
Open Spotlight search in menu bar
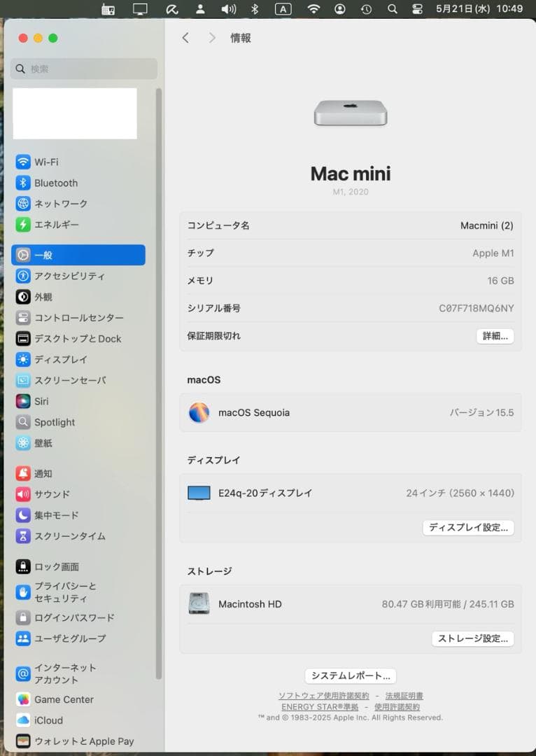tap(393, 8)
